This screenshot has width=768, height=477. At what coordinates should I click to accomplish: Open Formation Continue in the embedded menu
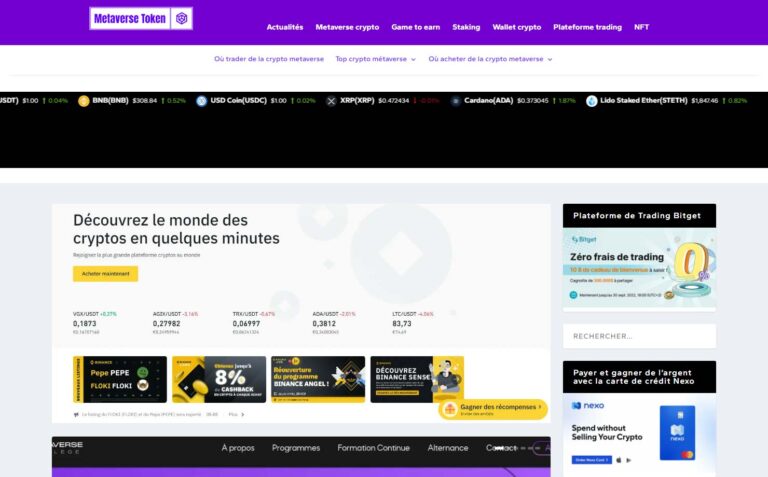tap(373, 448)
